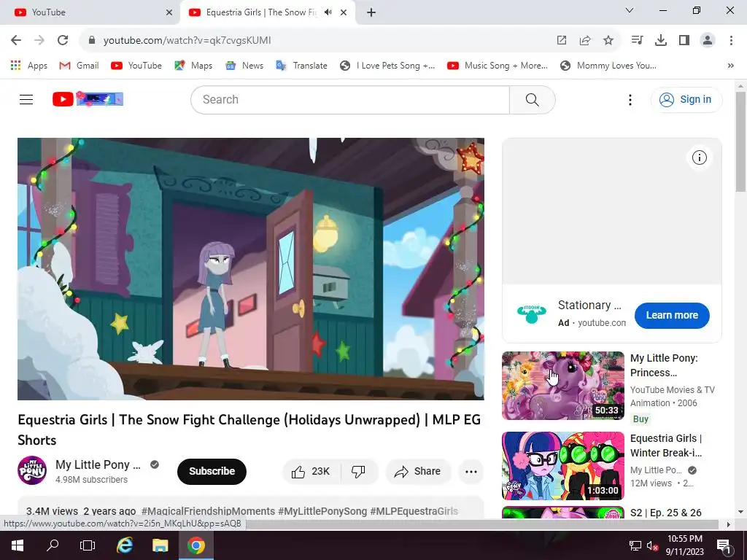Click the browser forward arrow
Screen dimensions: 747x560
39,41
